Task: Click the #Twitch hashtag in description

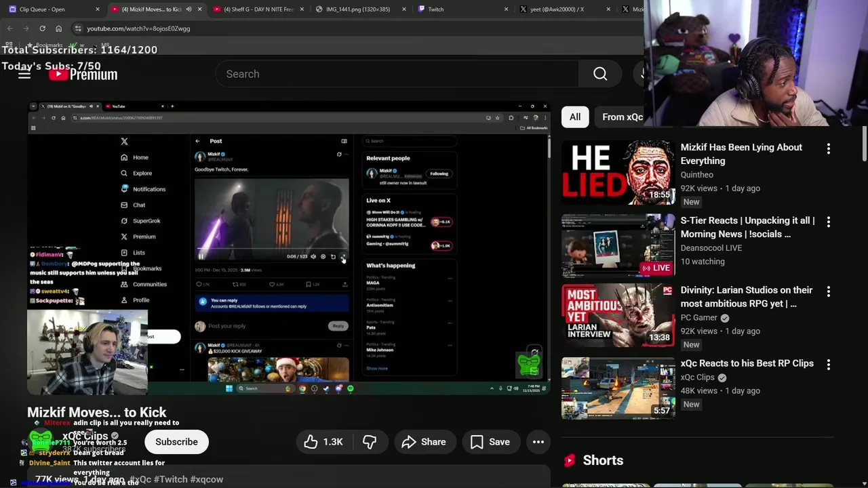Action: [174, 479]
